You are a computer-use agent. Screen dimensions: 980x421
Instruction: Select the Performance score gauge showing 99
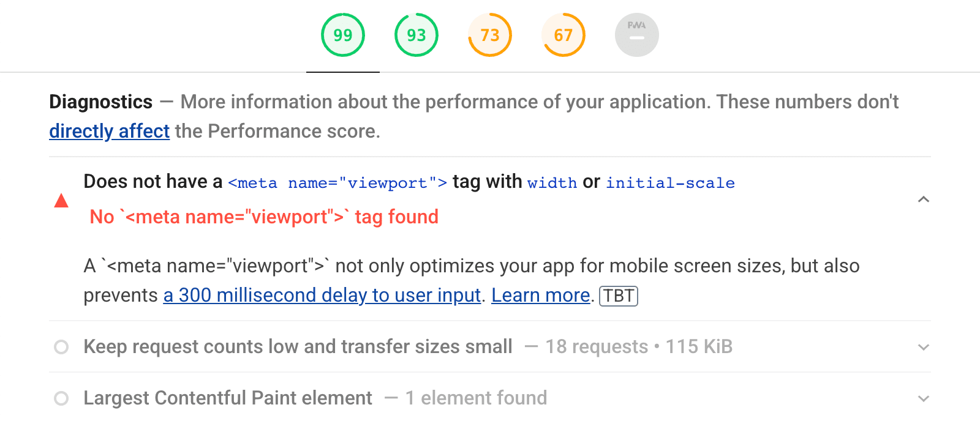tap(342, 35)
